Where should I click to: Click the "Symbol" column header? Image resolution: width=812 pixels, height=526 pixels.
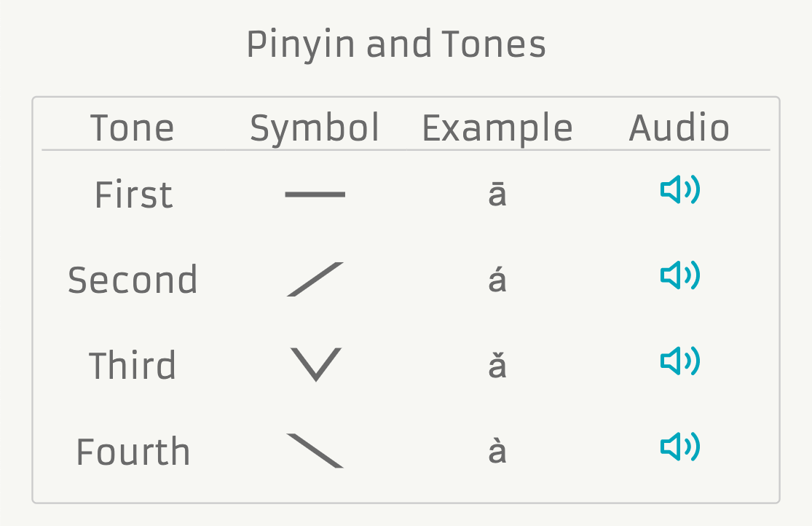point(315,128)
